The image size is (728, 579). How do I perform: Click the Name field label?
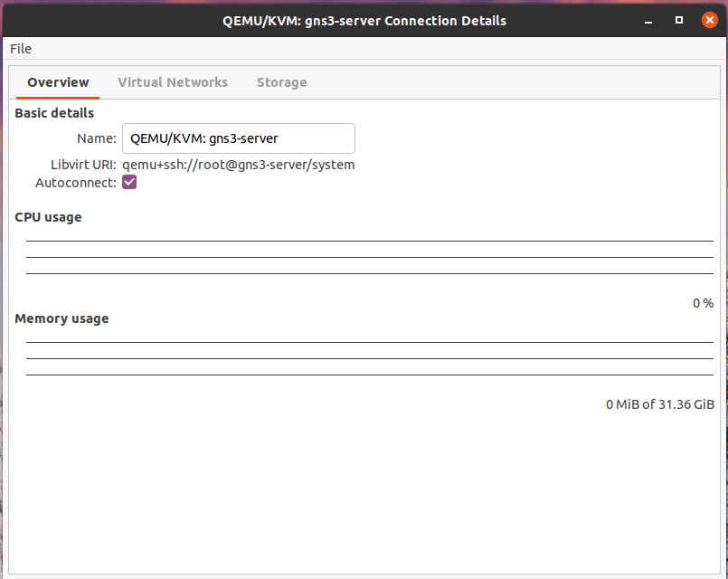point(97,138)
